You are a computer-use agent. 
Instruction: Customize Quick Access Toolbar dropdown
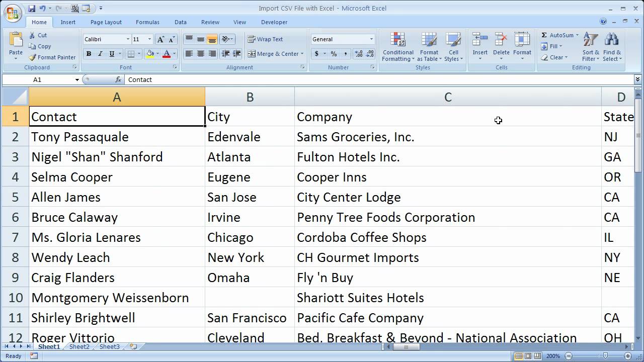(101, 9)
